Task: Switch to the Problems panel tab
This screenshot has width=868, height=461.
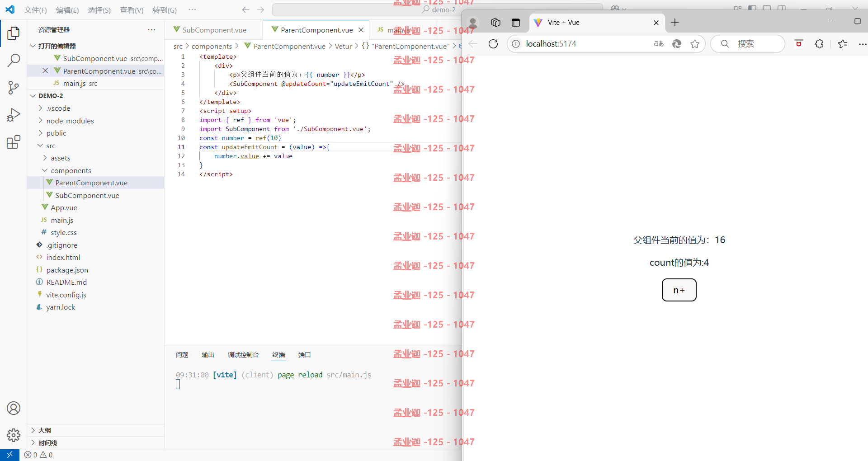Action: click(x=182, y=355)
